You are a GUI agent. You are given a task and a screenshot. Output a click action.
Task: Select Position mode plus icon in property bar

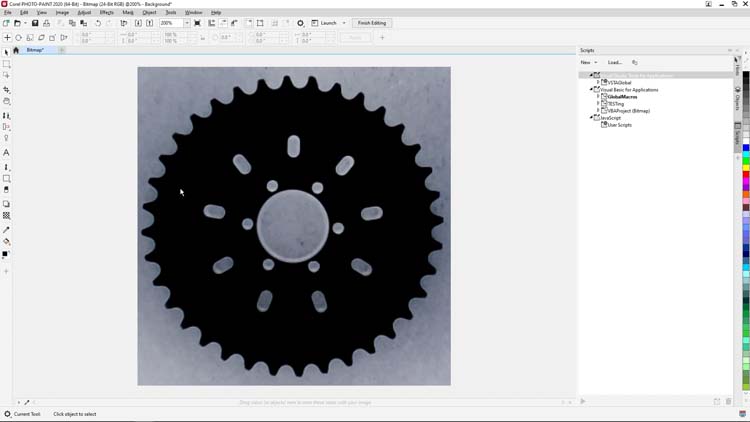click(x=7, y=37)
